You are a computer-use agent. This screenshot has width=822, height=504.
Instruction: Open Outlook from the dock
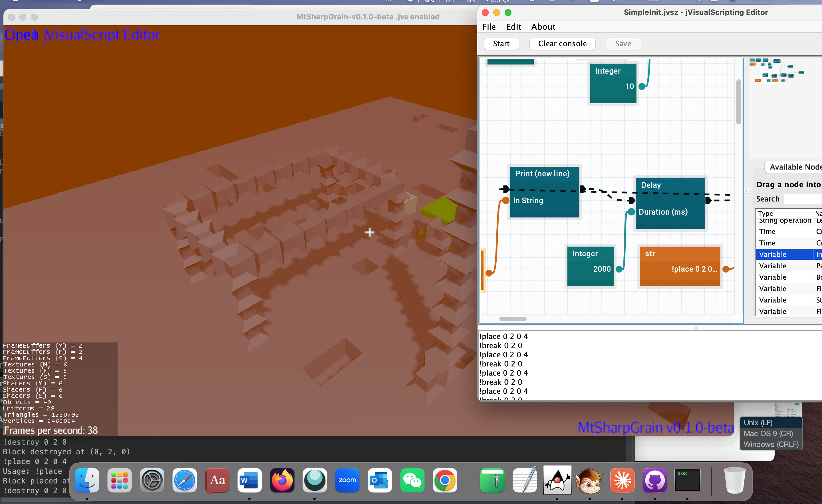380,480
